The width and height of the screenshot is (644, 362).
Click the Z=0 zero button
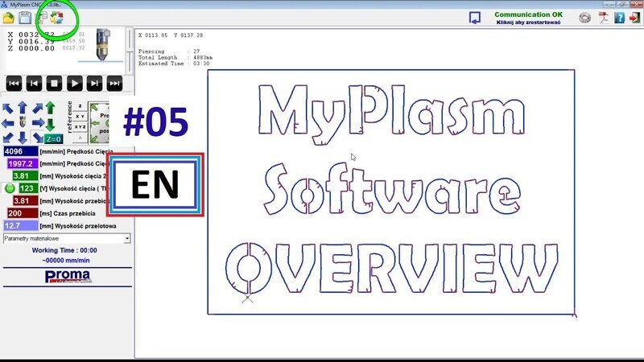(54, 139)
